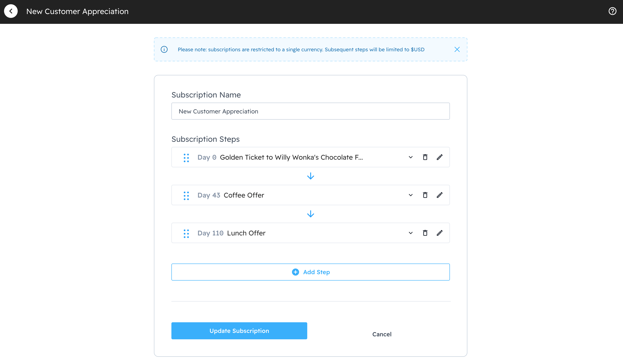Click Update Subscription button
Viewport: 623px width, 364px height.
239,331
